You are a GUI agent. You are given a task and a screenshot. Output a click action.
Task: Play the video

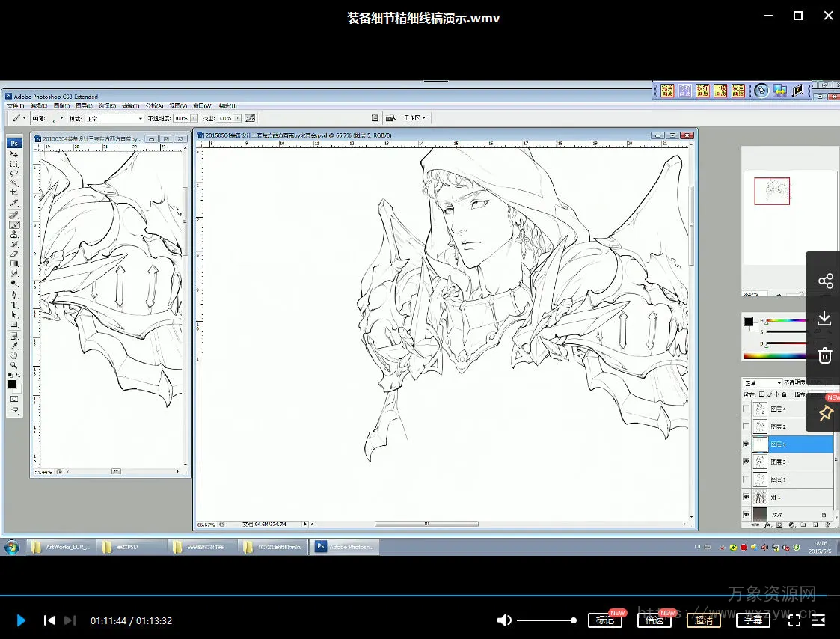[x=21, y=620]
